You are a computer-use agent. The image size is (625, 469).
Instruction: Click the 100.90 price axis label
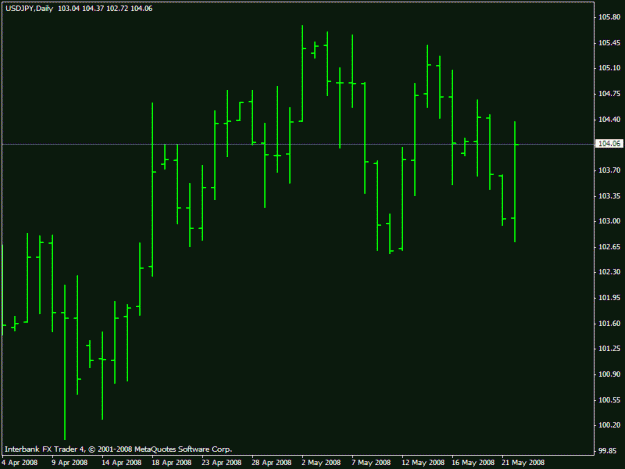click(x=609, y=375)
